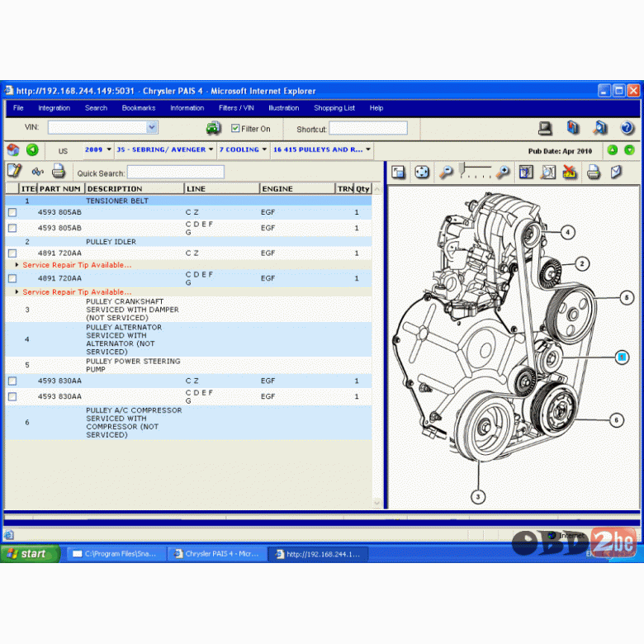Click the ENGINE column header

click(x=297, y=189)
